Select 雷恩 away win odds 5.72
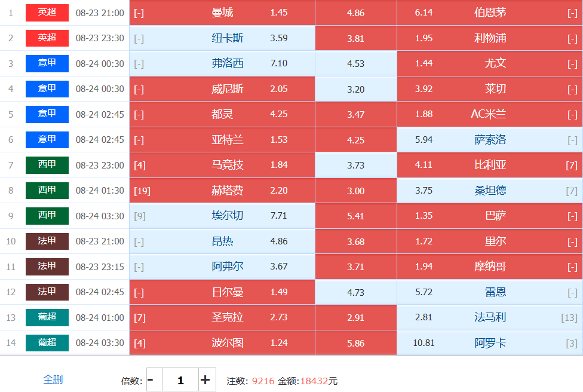The width and height of the screenshot is (583, 392). pos(490,292)
